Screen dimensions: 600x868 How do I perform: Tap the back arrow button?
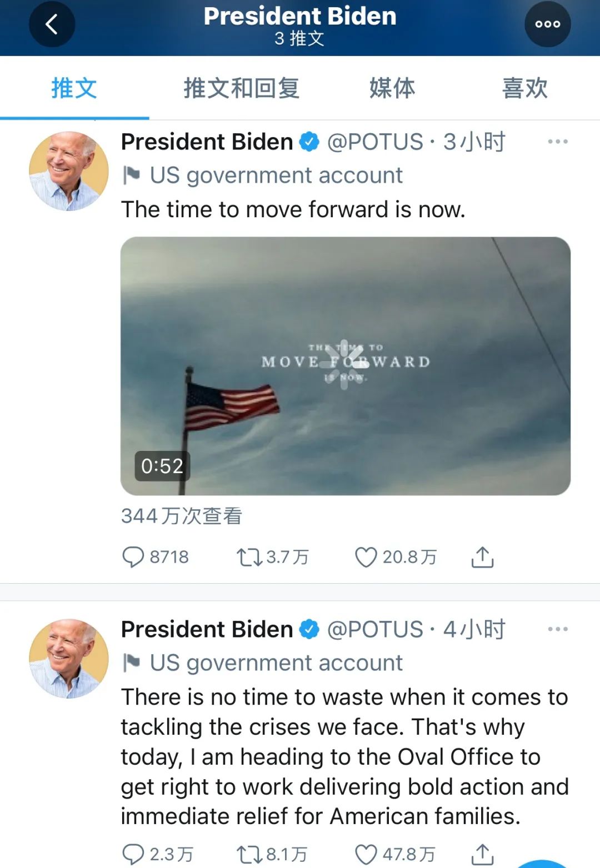[x=52, y=24]
